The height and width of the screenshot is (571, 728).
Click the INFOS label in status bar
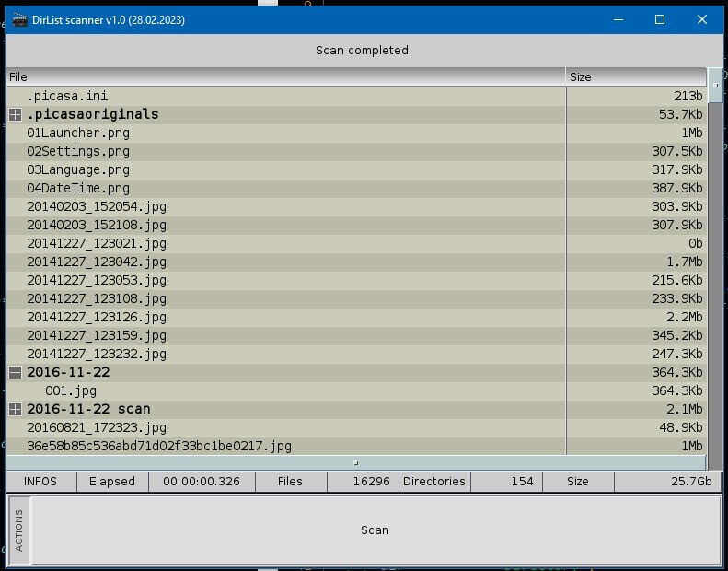[x=40, y=481]
